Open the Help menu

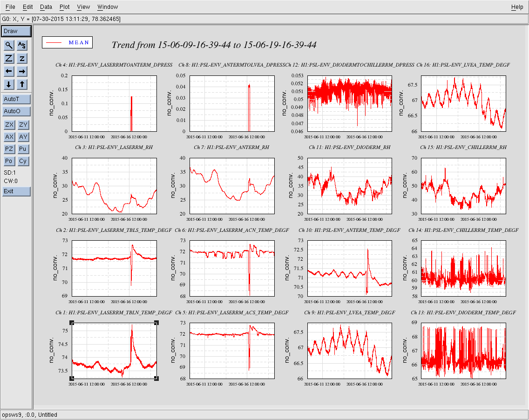[517, 7]
